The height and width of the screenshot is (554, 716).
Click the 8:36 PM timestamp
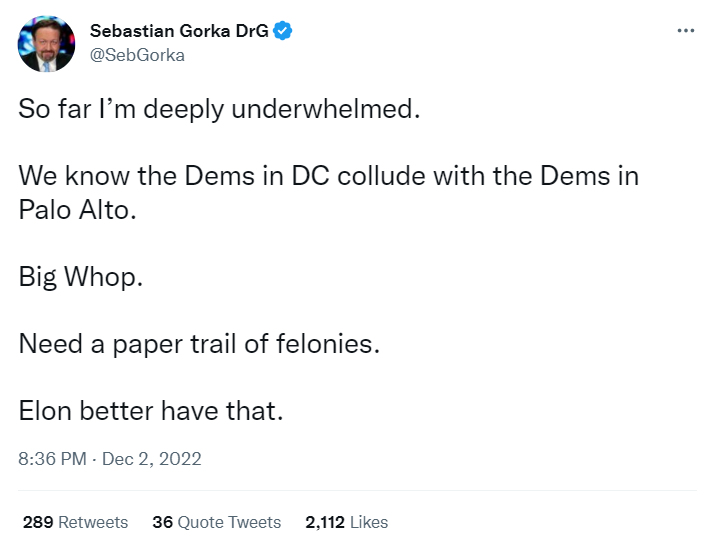coord(51,459)
